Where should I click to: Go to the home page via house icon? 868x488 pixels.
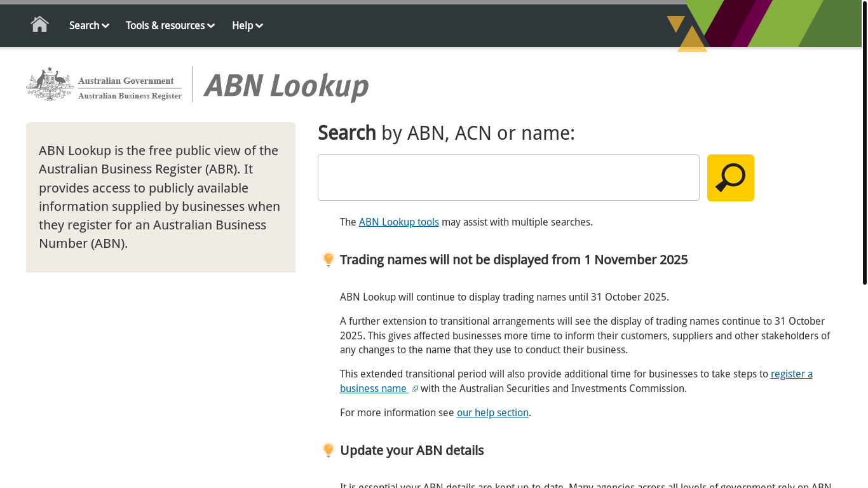click(x=40, y=25)
